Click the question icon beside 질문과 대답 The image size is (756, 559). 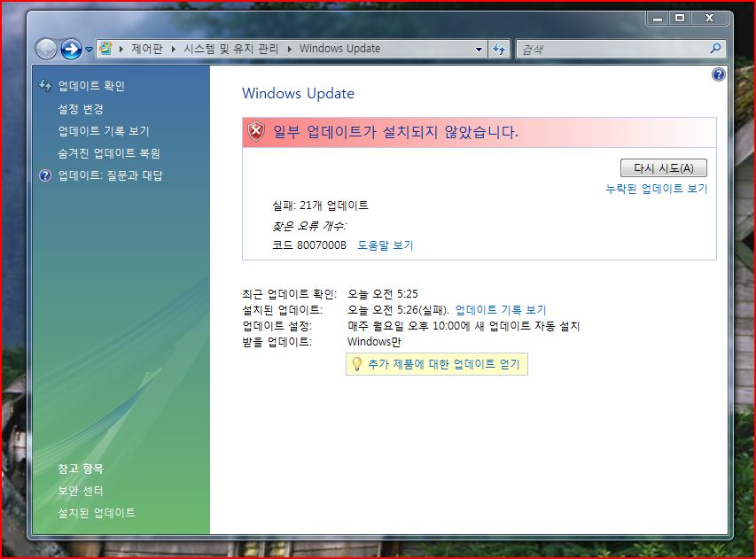45,175
